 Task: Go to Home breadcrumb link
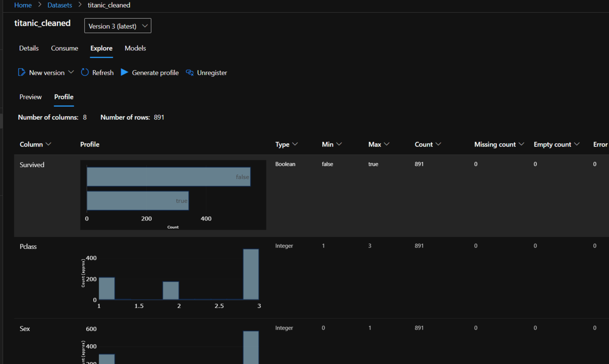pyautogui.click(x=23, y=5)
